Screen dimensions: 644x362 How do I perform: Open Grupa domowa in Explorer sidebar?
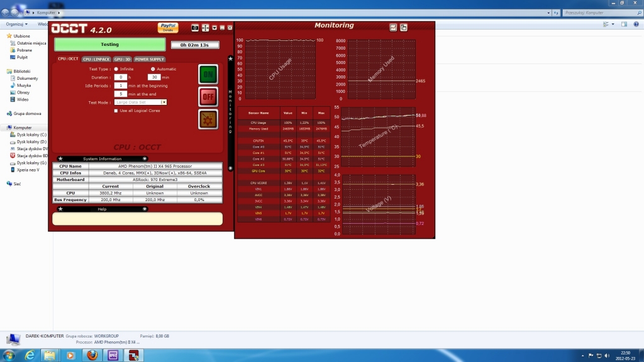(27, 114)
